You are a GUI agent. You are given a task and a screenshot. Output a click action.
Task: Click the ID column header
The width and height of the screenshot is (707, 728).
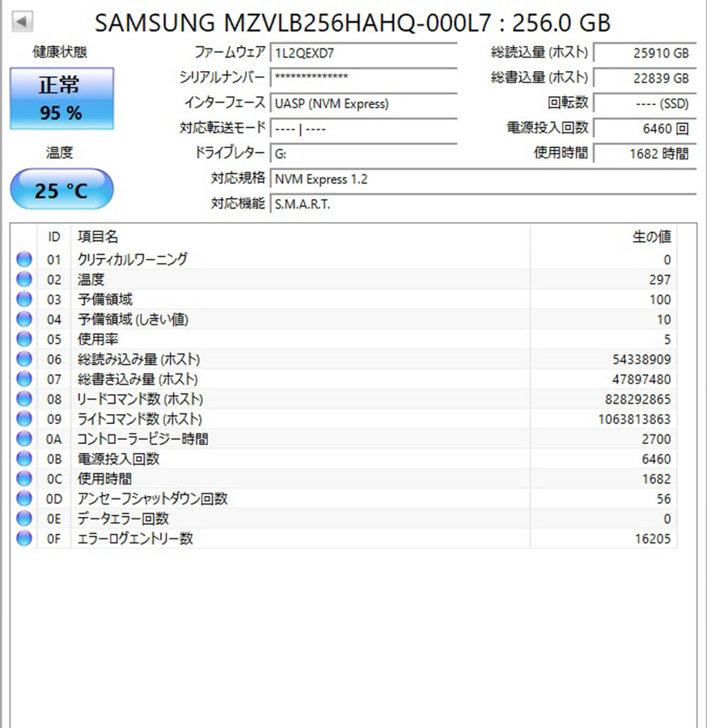54,237
